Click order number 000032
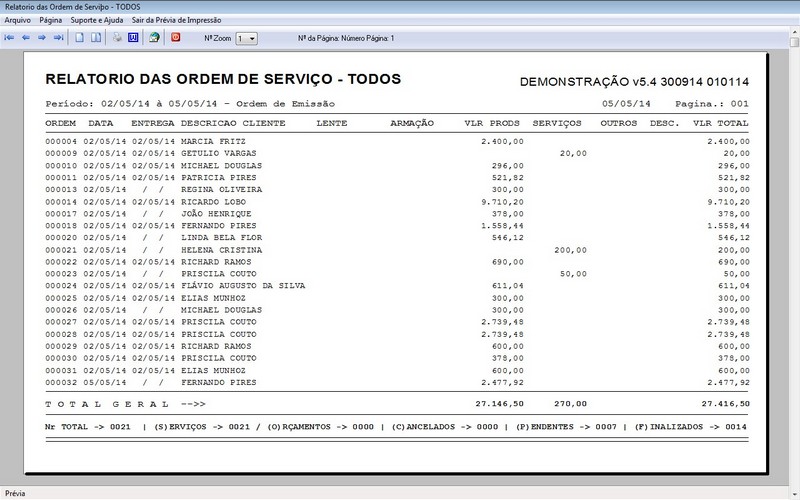This screenshot has width=800, height=500. tap(61, 382)
